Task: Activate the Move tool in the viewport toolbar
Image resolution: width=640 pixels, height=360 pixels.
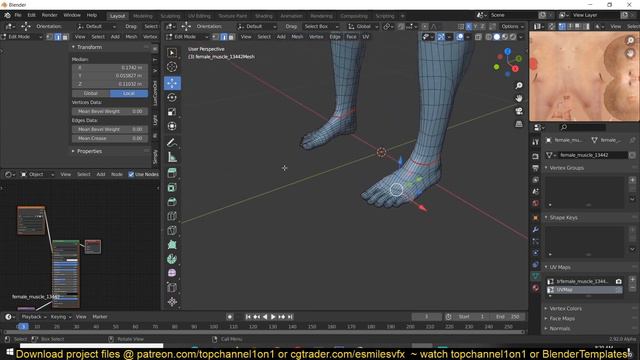Action: coord(172,83)
